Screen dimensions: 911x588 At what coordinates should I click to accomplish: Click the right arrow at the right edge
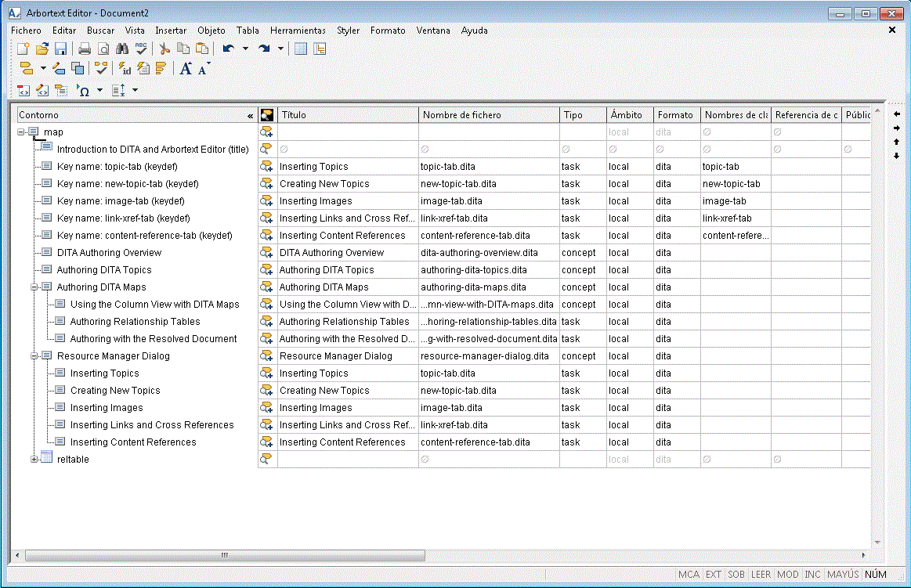pyautogui.click(x=896, y=128)
